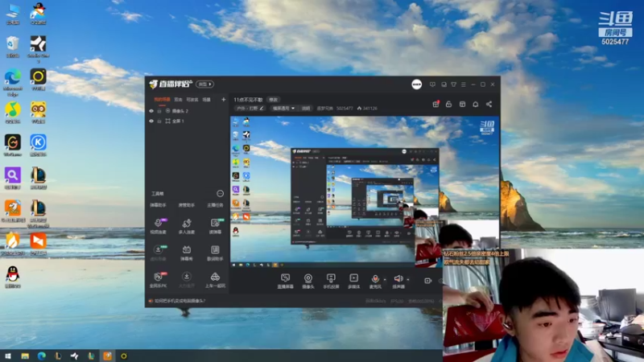Open the QQ penguin desktop icon
This screenshot has width=644, height=362.
13,277
